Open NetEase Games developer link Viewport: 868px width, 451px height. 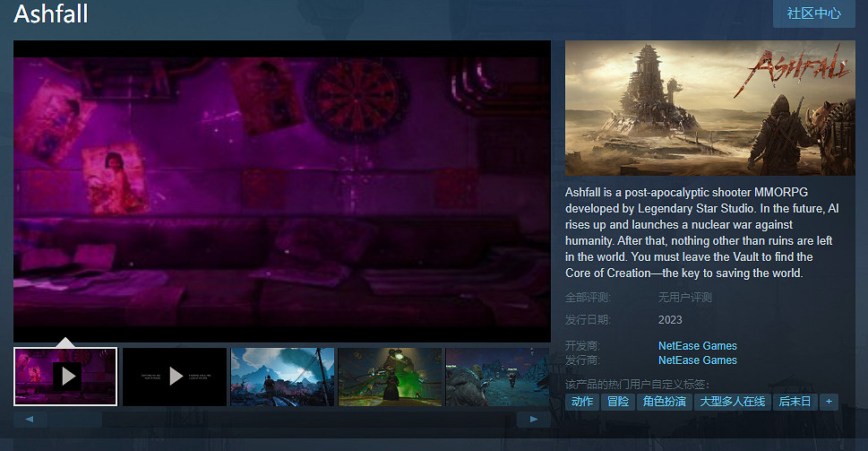click(x=697, y=346)
